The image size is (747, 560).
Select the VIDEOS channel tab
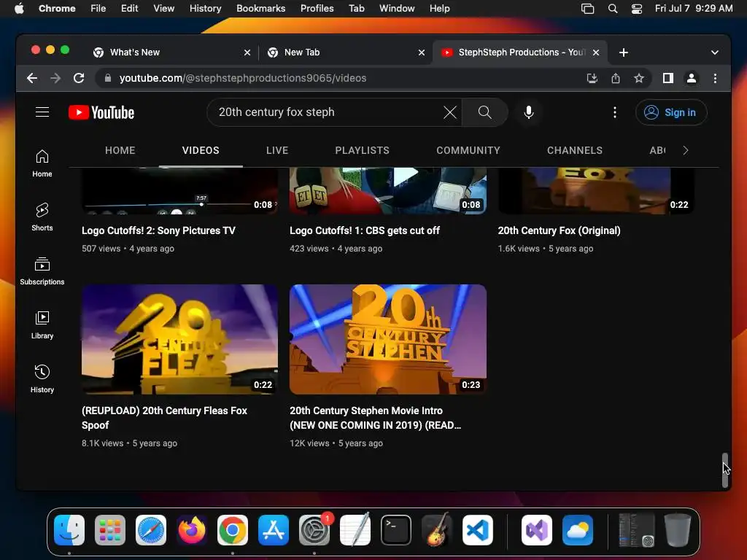tap(201, 150)
